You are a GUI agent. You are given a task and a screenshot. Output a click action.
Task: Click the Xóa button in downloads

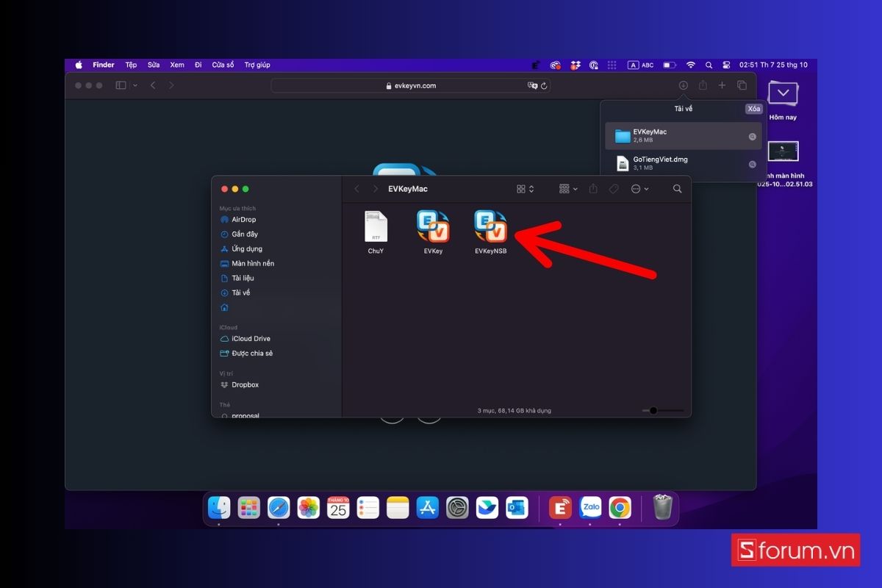pyautogui.click(x=753, y=109)
